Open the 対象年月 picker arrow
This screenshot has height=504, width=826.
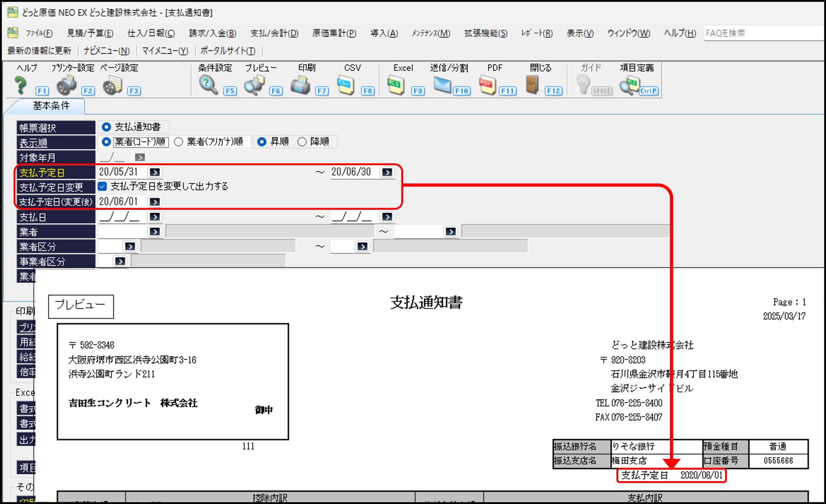(140, 157)
